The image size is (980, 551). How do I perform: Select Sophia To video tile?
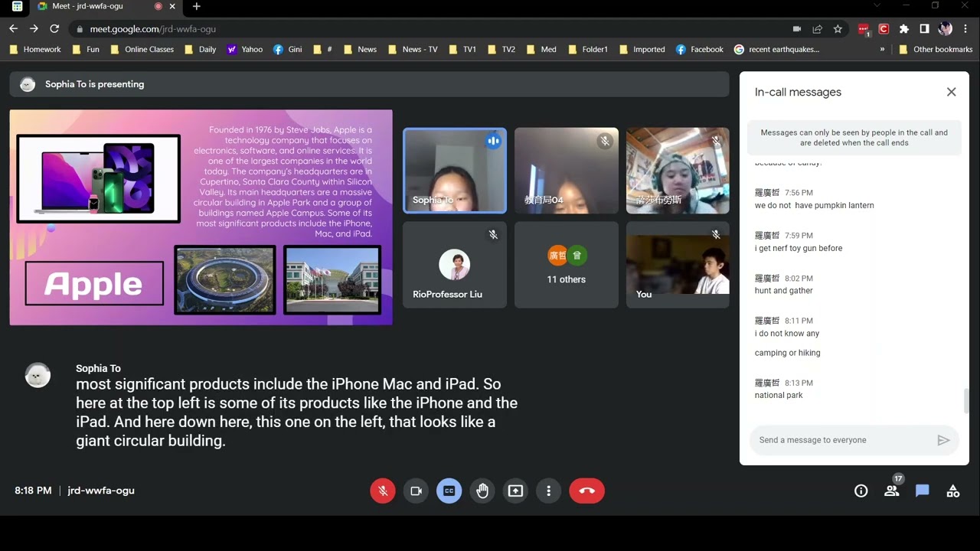(455, 171)
